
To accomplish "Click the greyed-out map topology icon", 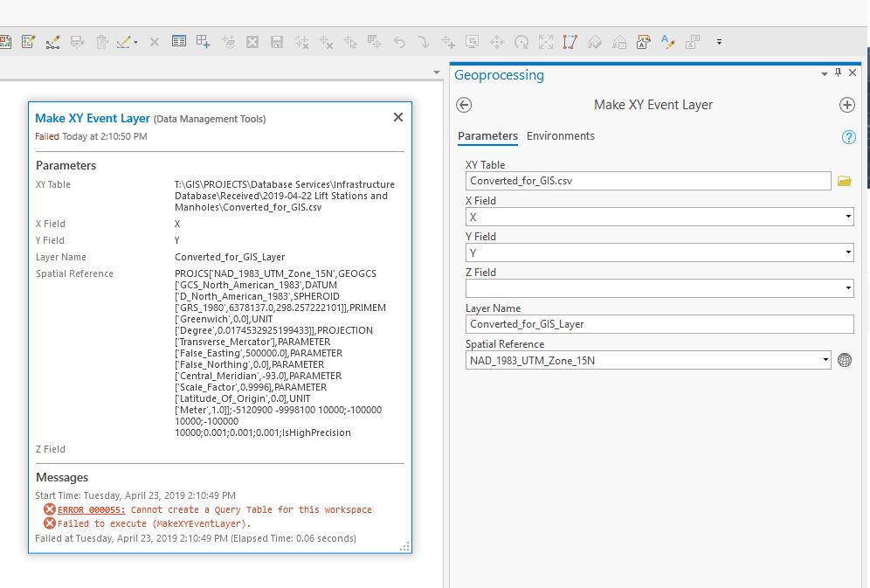I will [x=595, y=42].
